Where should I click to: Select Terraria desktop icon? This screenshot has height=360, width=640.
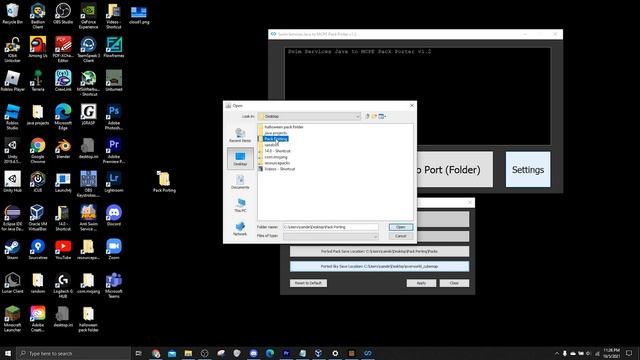tap(38, 81)
